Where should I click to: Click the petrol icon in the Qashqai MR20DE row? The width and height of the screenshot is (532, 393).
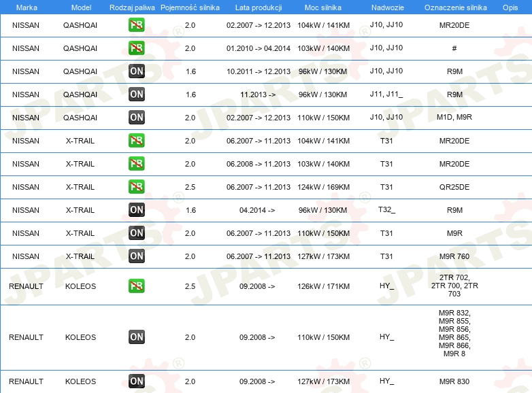tap(136, 25)
